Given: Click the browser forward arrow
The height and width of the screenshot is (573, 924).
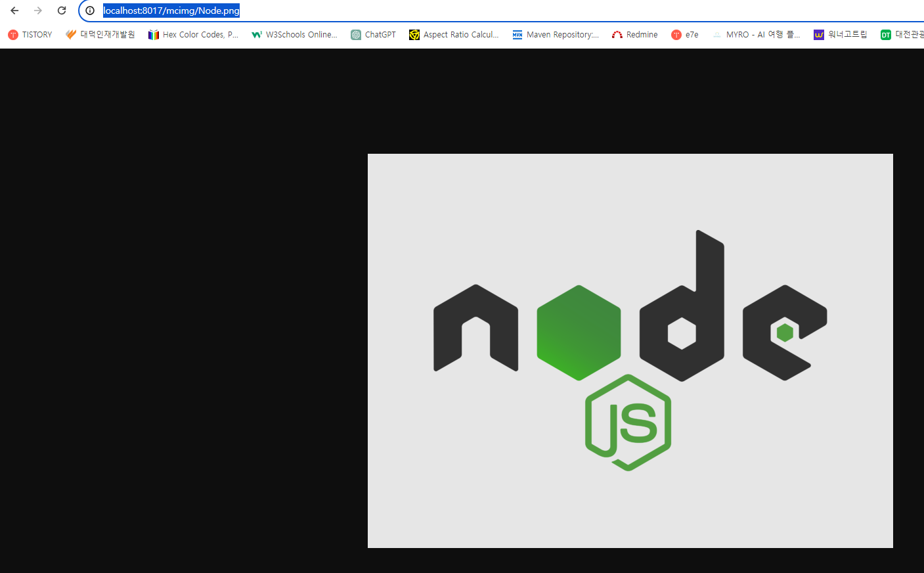Looking at the screenshot, I should pyautogui.click(x=38, y=11).
